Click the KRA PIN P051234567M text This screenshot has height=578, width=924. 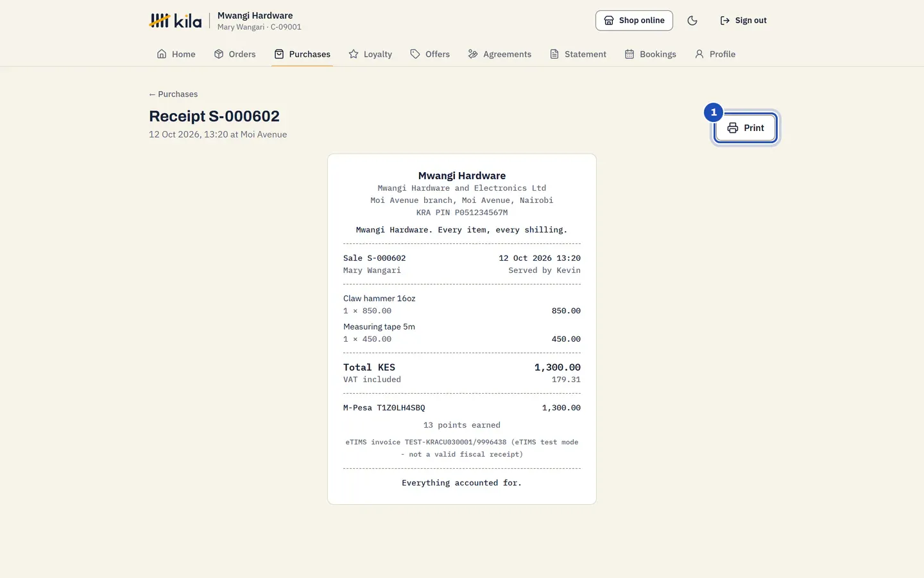pyautogui.click(x=462, y=213)
